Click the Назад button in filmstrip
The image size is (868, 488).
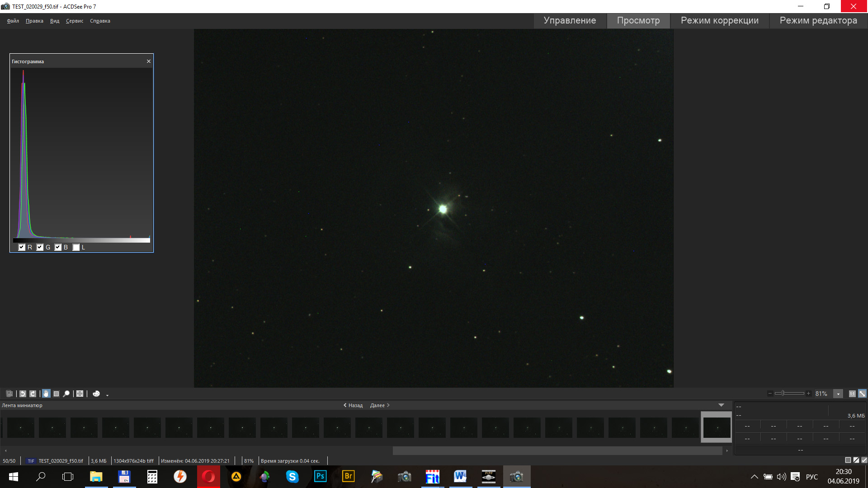pos(353,405)
